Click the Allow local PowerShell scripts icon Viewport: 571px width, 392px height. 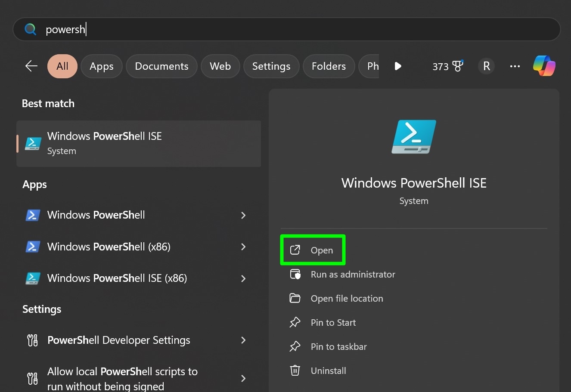click(33, 378)
